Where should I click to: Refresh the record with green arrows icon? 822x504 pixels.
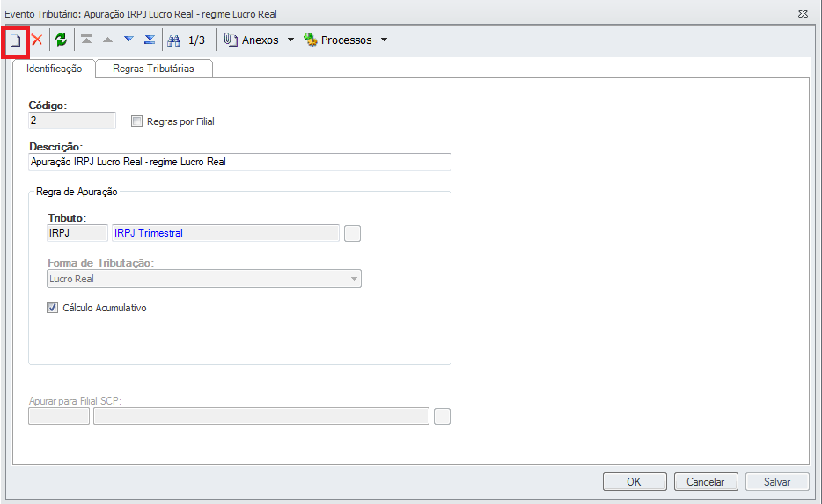pos(62,40)
